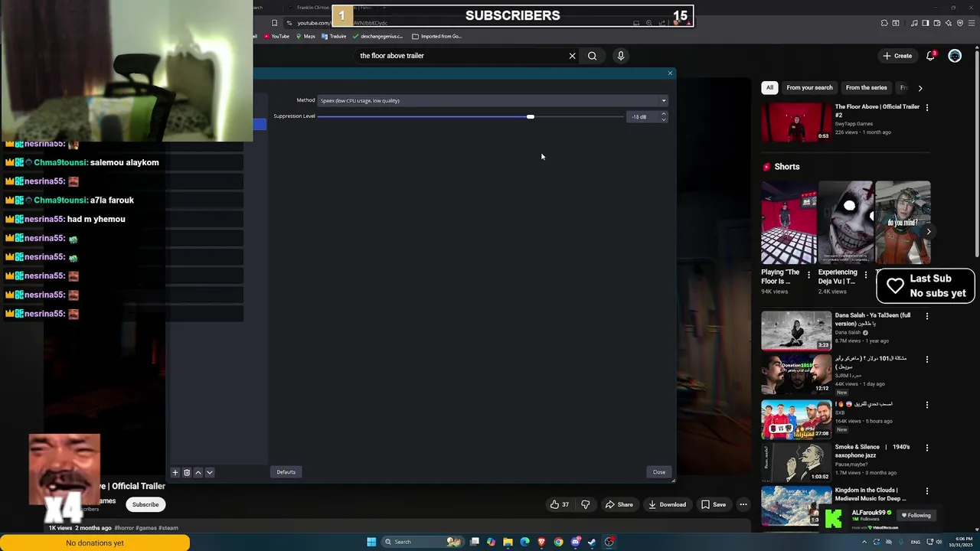Open the Imported from Go... bookmarks folder
The height and width of the screenshot is (551, 980).
click(x=436, y=36)
